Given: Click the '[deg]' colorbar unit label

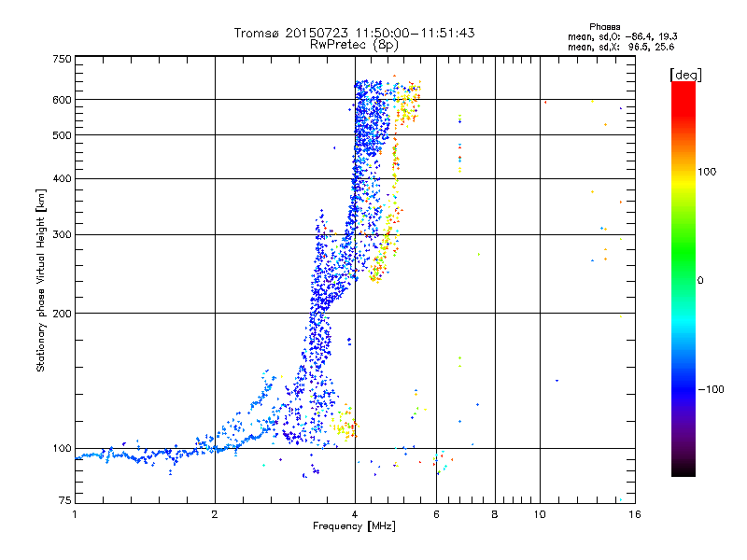Looking at the screenshot, I should point(685,75).
